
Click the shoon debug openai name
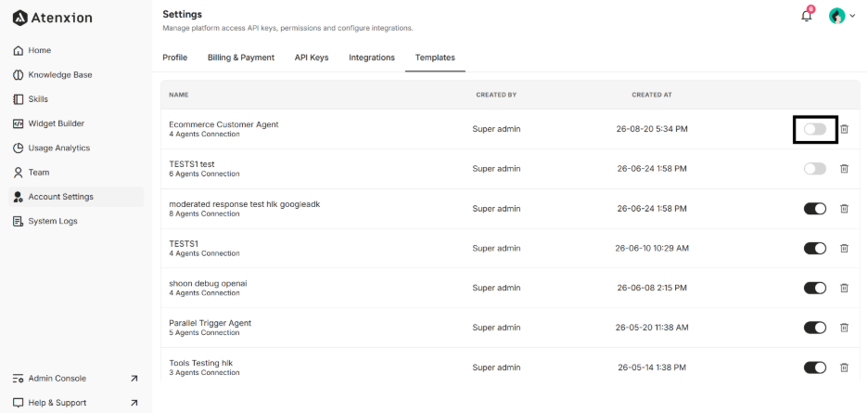(x=208, y=283)
